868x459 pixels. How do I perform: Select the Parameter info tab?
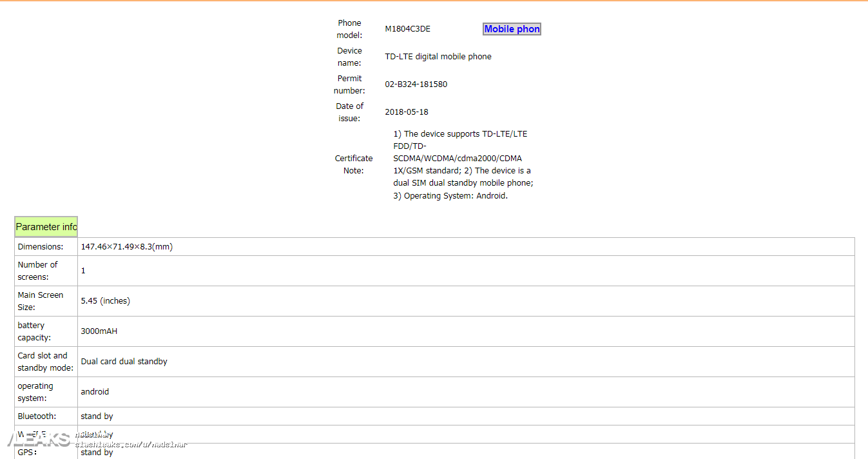coord(46,227)
